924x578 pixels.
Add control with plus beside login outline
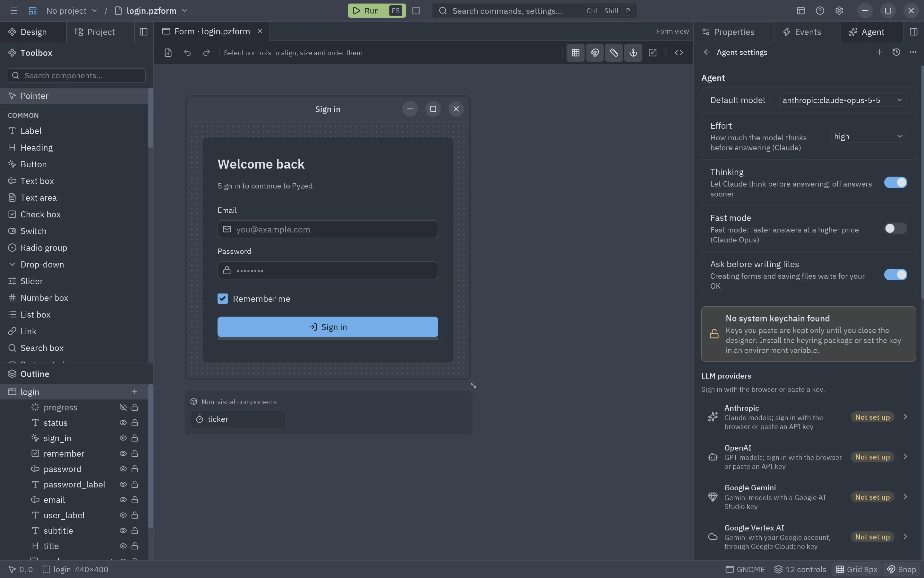tap(134, 392)
